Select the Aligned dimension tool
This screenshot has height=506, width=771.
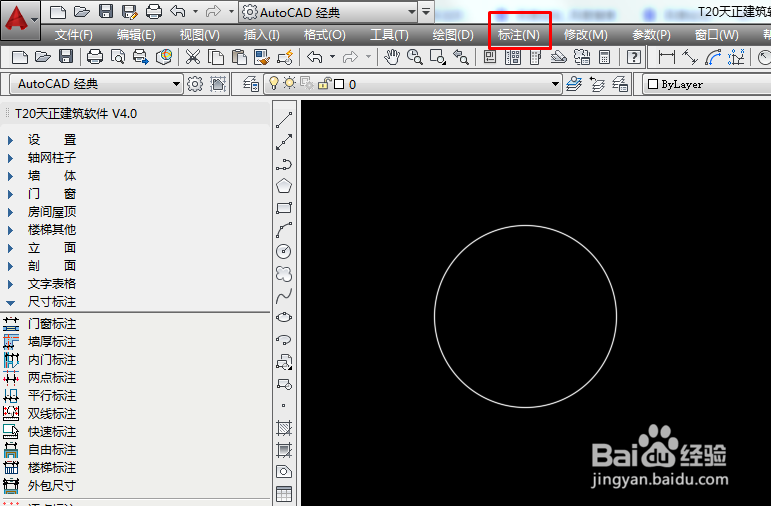click(x=689, y=57)
